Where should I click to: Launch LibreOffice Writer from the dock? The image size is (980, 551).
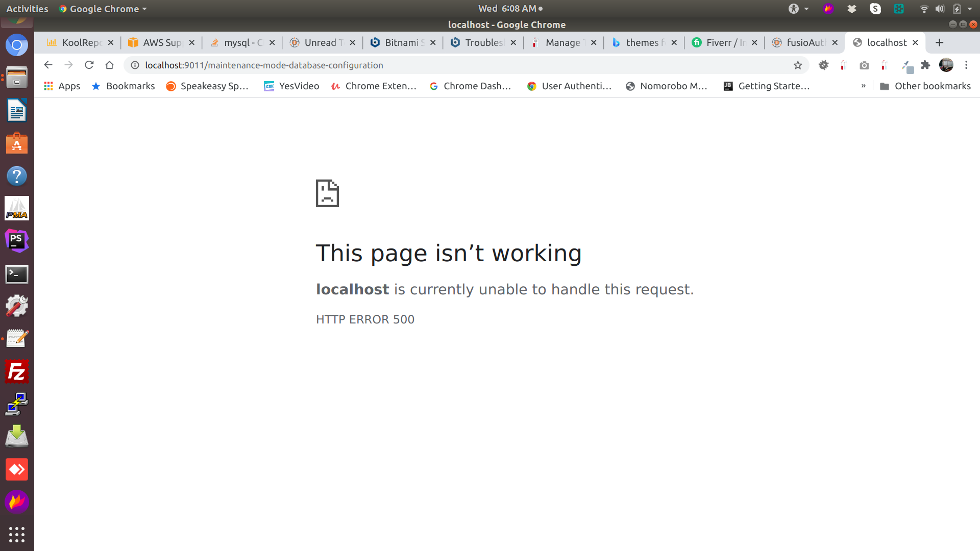click(x=17, y=110)
